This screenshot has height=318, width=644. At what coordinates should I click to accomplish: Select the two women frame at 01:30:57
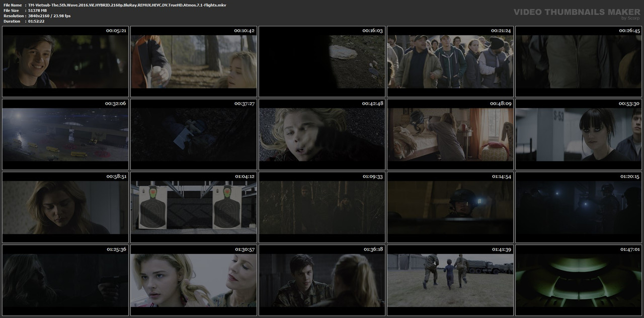coord(194,280)
